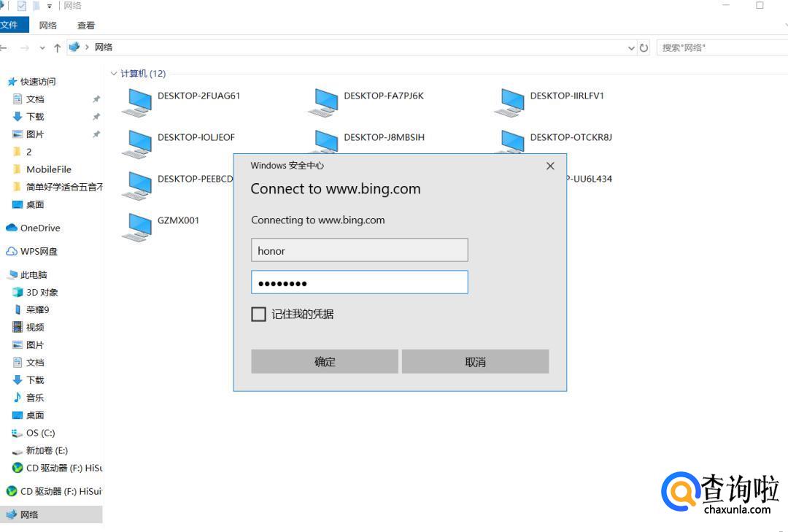
Task: Select 桌面 under quick access
Action: coord(35,204)
